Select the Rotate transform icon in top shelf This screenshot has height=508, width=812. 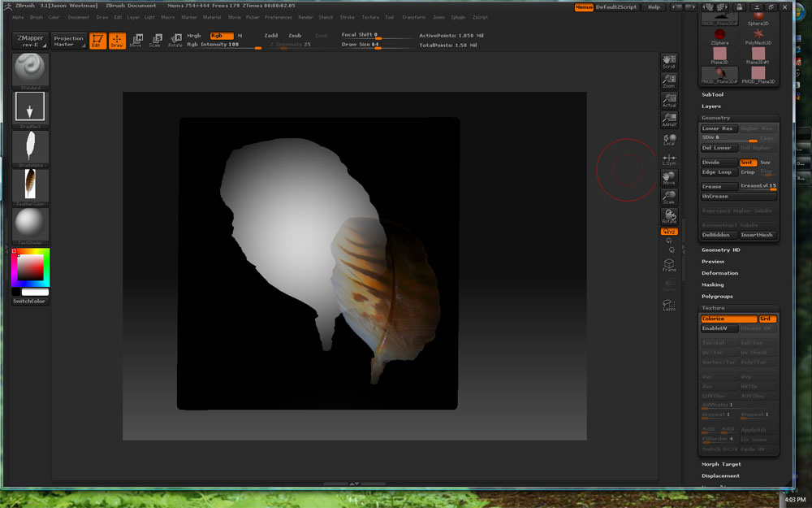click(x=175, y=41)
